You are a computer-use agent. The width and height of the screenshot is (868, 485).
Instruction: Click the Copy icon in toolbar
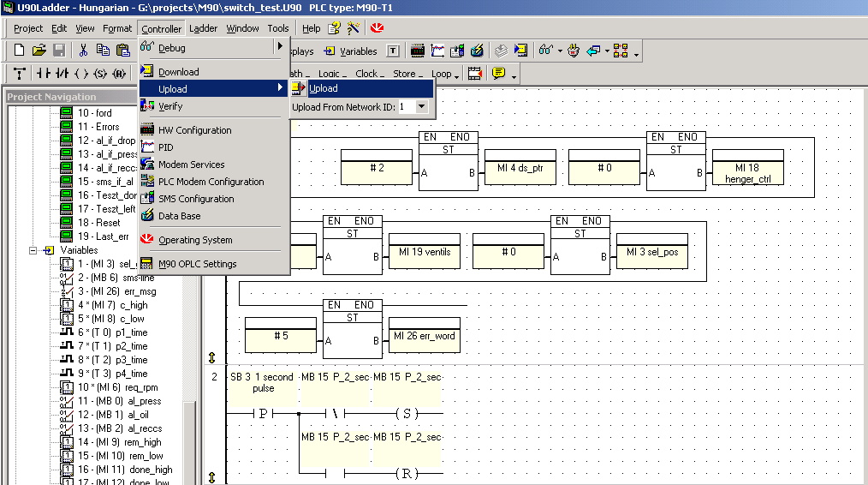coord(103,51)
